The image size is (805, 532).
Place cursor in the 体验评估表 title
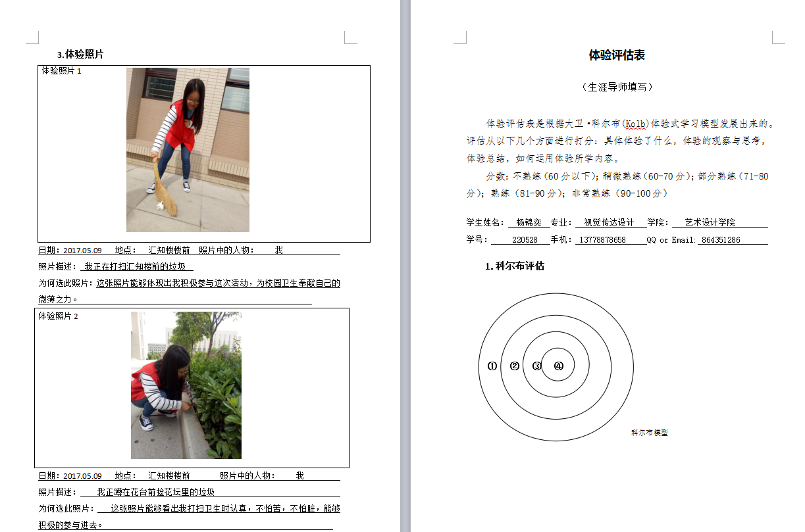click(x=616, y=55)
